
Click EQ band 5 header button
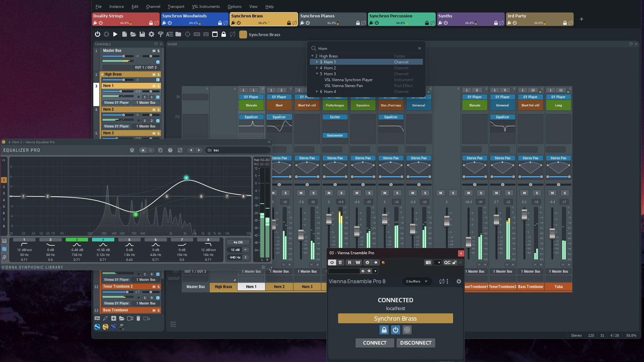tap(129, 239)
